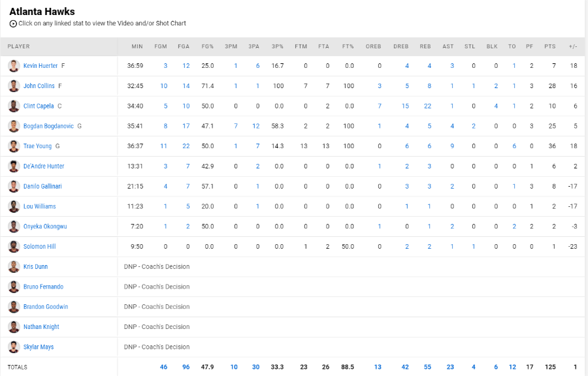Image resolution: width=588 pixels, height=376 pixels.
Task: View team total 12 turnovers
Action: [x=512, y=367]
